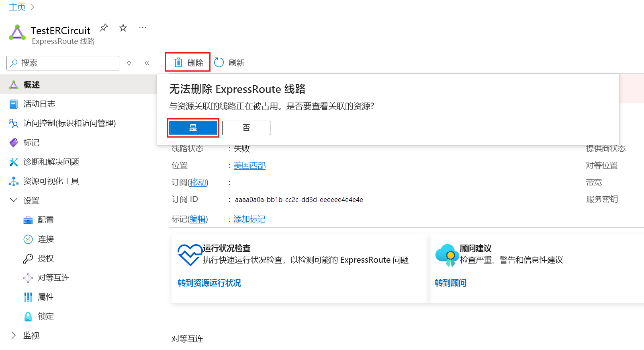
Task: Click the 配置 toolbox icon
Action: coord(28,220)
